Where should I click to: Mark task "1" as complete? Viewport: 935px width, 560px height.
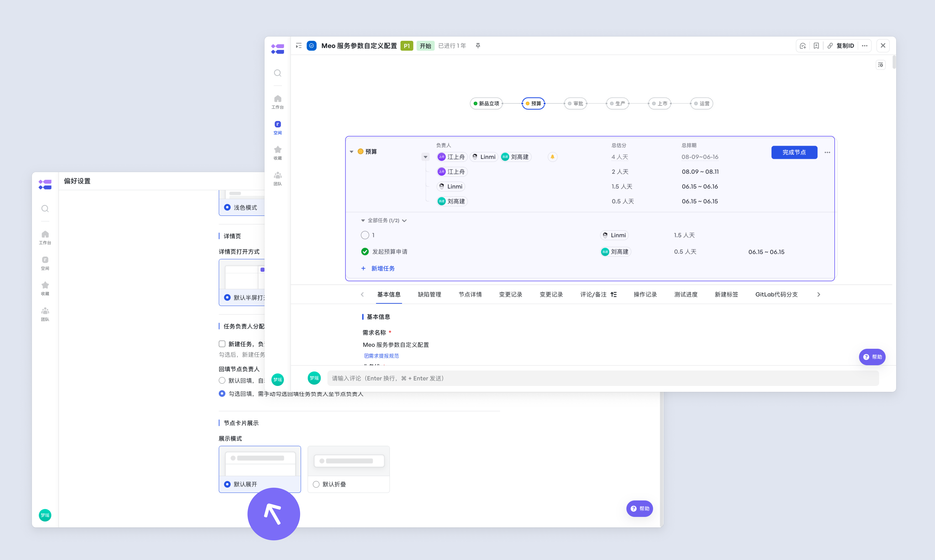pyautogui.click(x=365, y=235)
